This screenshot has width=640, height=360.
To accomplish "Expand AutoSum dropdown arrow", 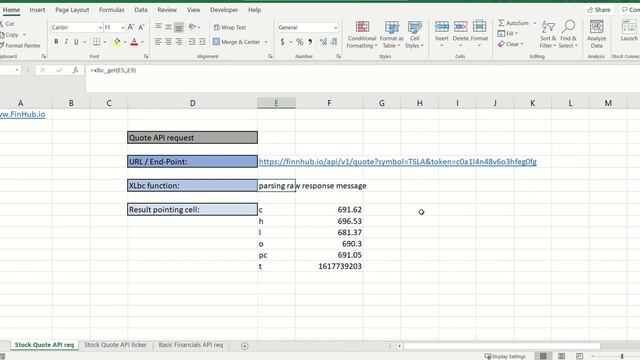I will click(535, 23).
